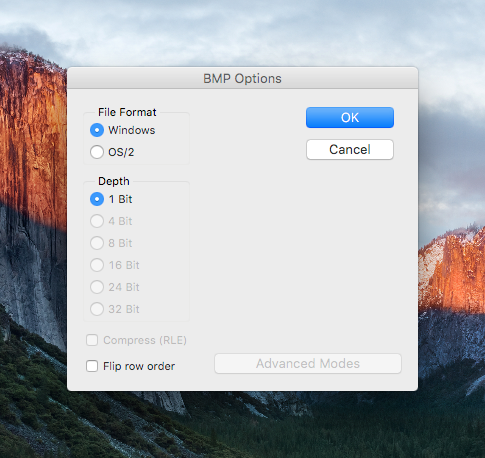Click the "Compress (RLE)" label text
Viewport: 485px width, 458px height.
(x=145, y=340)
